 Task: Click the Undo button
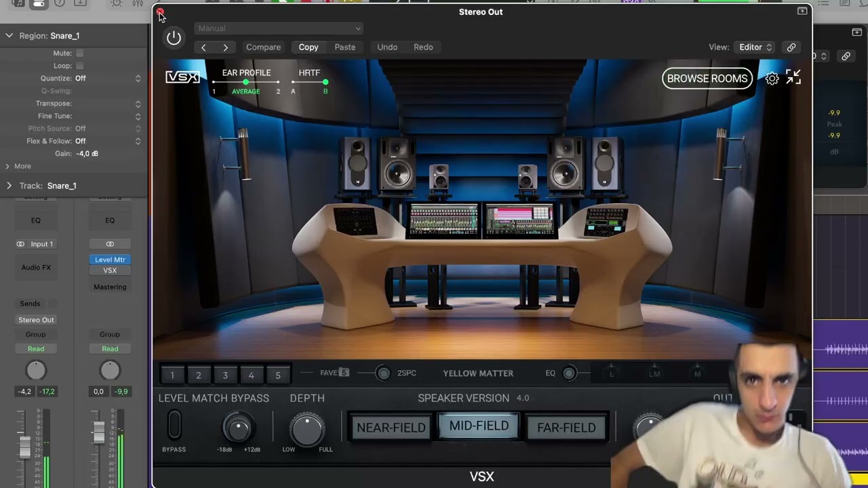click(x=387, y=47)
